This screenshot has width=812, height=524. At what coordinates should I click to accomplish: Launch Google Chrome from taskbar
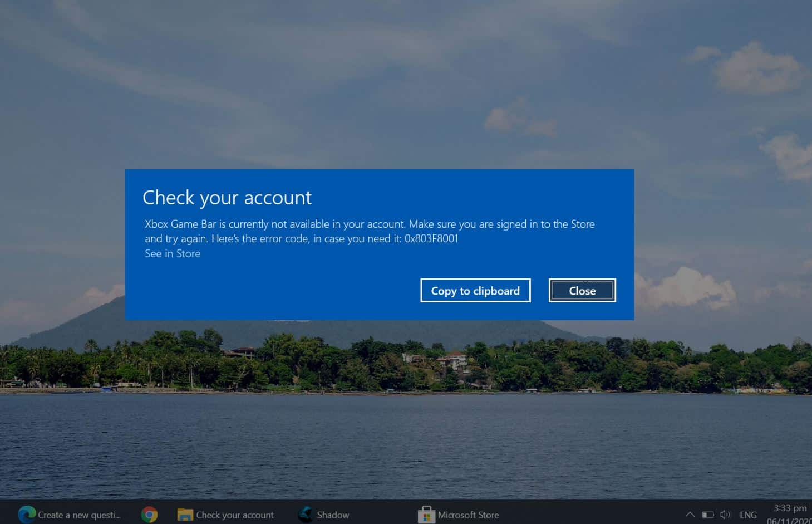click(x=149, y=515)
